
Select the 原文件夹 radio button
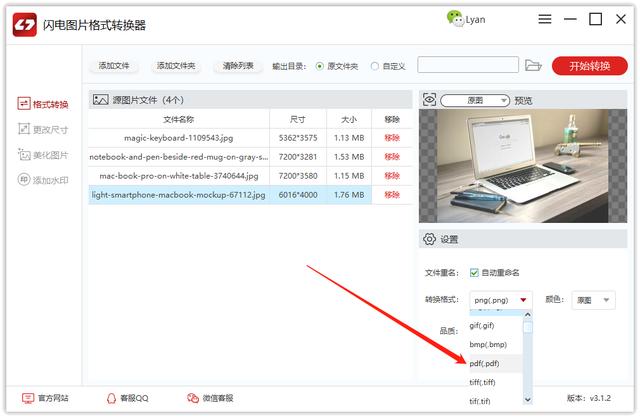pos(320,66)
